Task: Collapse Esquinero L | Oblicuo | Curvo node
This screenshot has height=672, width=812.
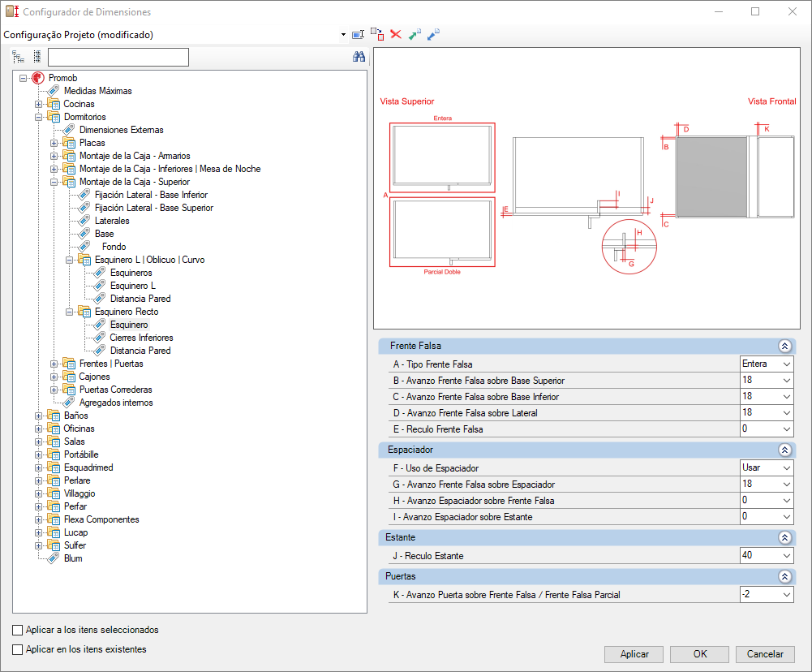Action: point(70,260)
